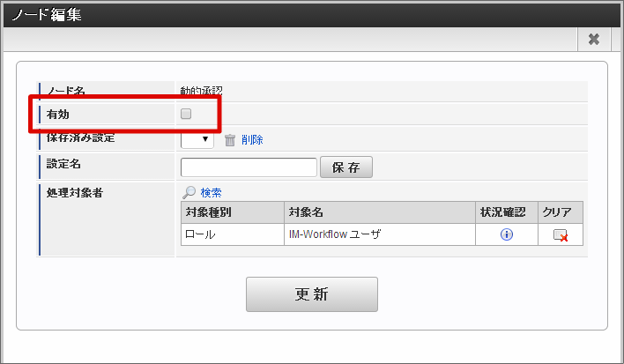
Task: Select the IM-Workflow ユーザ cell
Action: (380, 234)
